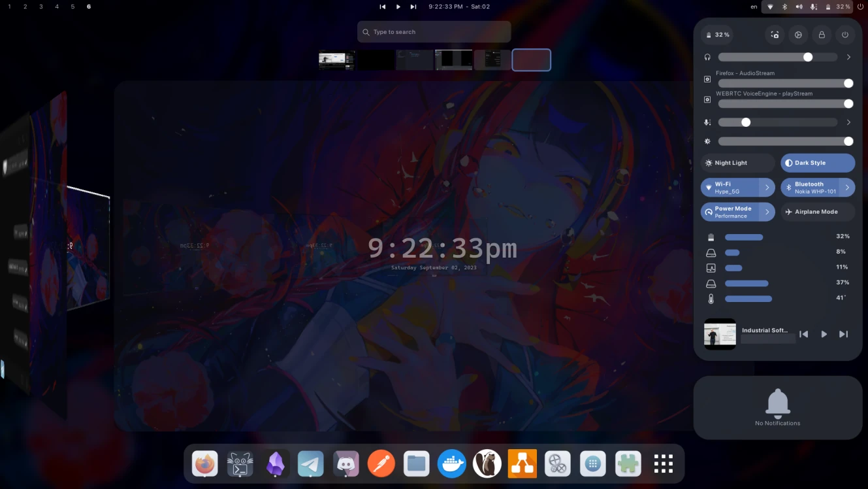This screenshot has width=868, height=489.
Task: Skip to next track in top bar
Action: (x=413, y=7)
